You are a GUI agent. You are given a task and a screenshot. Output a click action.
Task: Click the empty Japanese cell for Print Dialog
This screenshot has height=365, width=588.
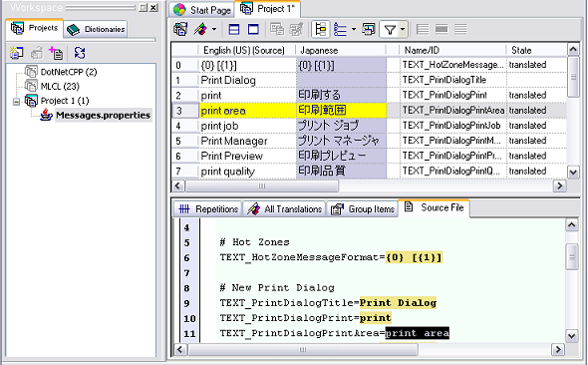(x=341, y=80)
